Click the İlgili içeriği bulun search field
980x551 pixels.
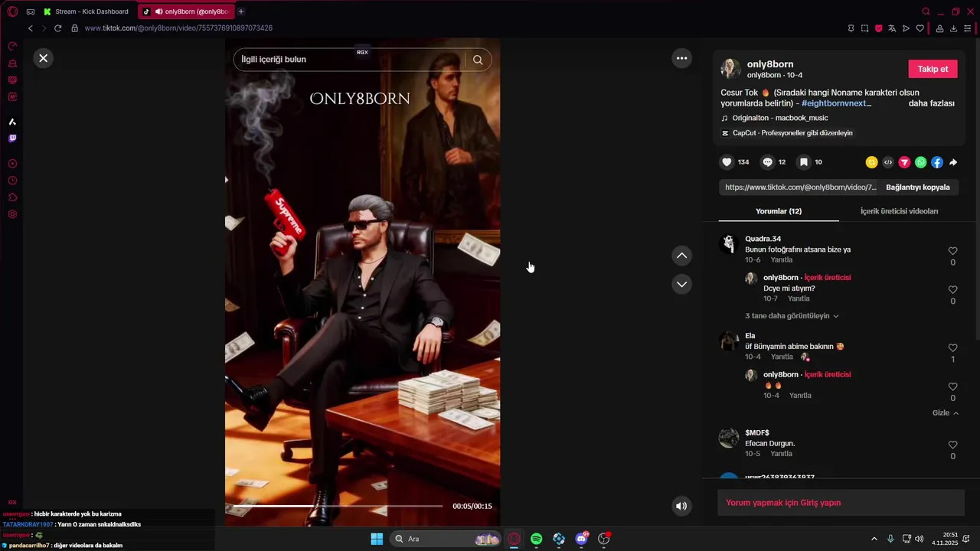tap(349, 60)
